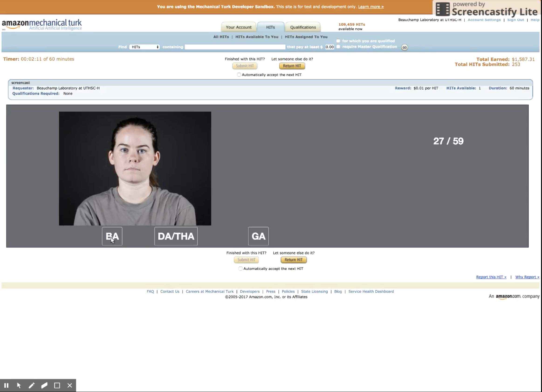Select the Screencastify cursor pointer tool
This screenshot has height=392, width=542.
(19, 385)
